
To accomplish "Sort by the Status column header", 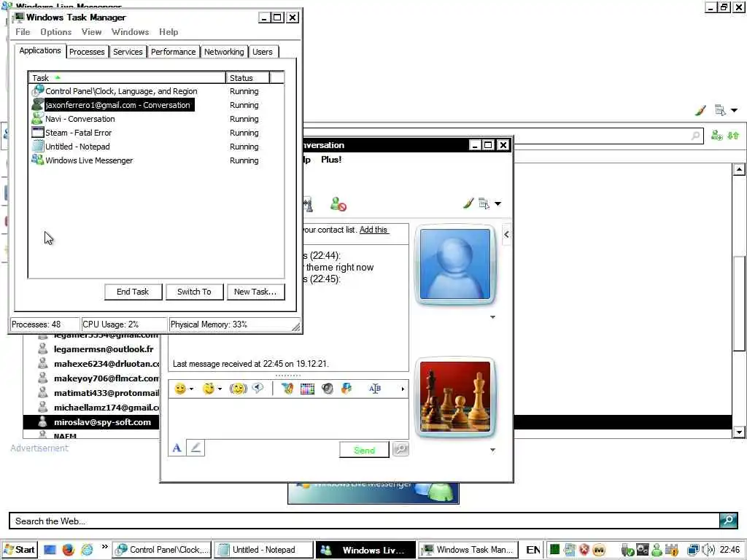I will click(248, 77).
